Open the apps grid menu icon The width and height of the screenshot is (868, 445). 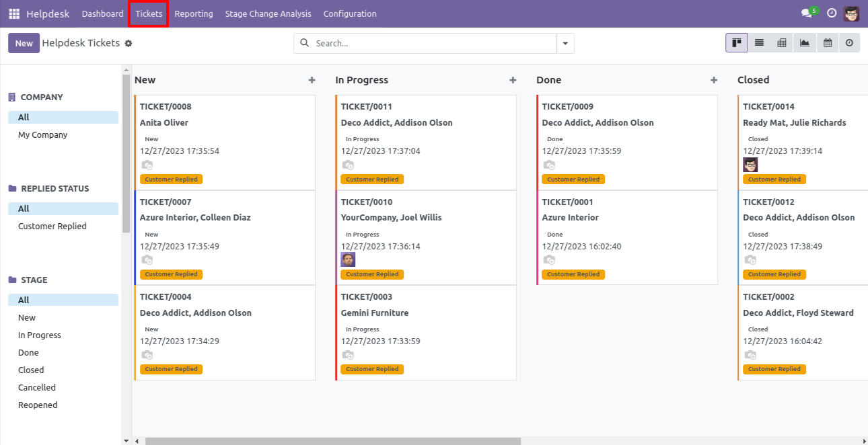coord(14,13)
